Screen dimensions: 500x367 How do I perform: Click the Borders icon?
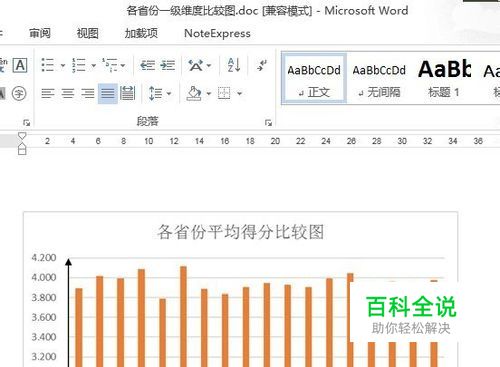coord(224,93)
